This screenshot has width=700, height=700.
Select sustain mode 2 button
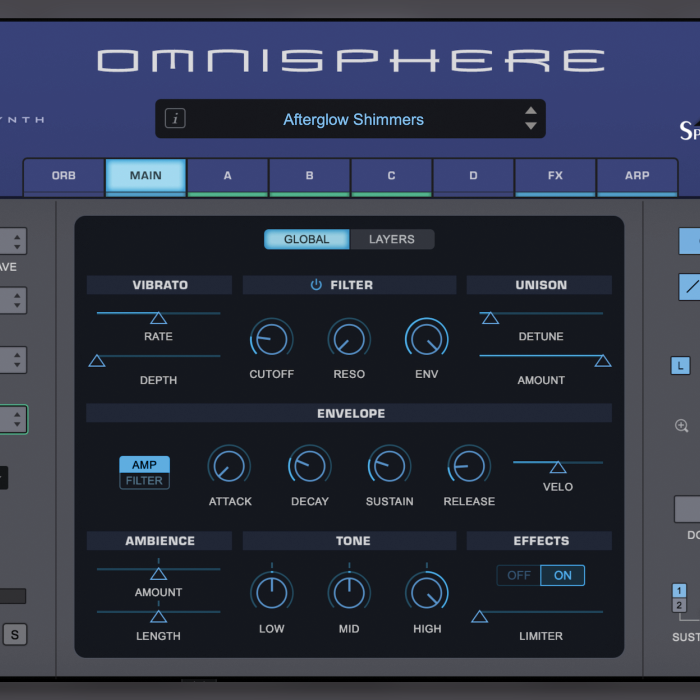[679, 605]
